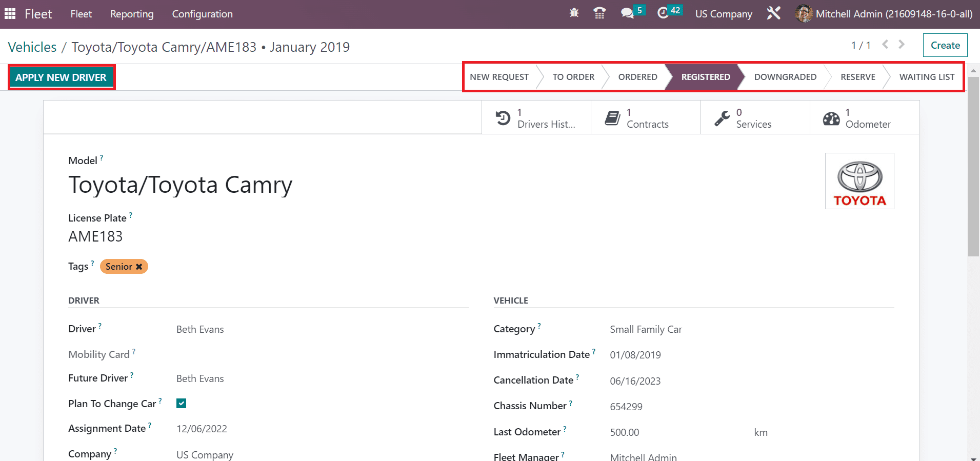This screenshot has width=980, height=461.
Task: Show Future Driver help question mark
Action: click(x=132, y=375)
